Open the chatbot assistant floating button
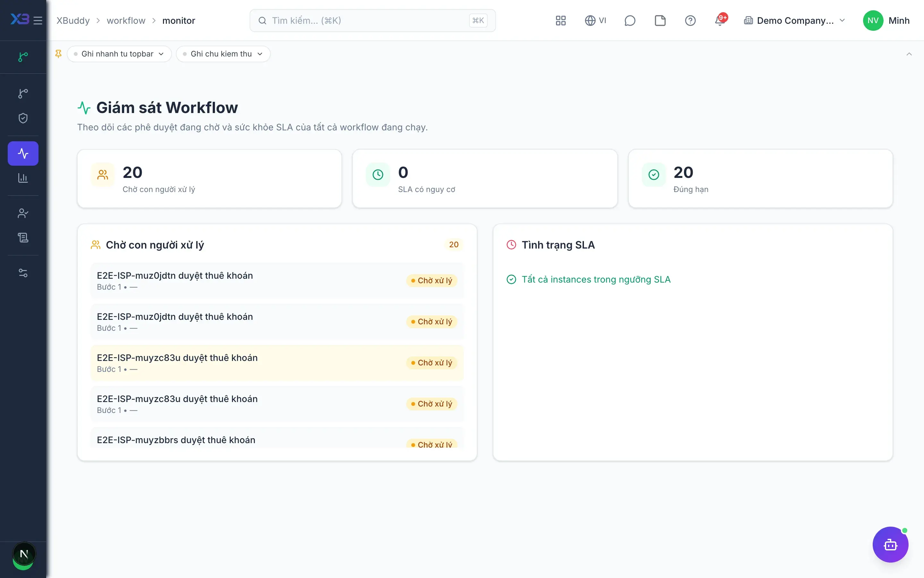Screen dimensions: 924x578 coord(890,544)
